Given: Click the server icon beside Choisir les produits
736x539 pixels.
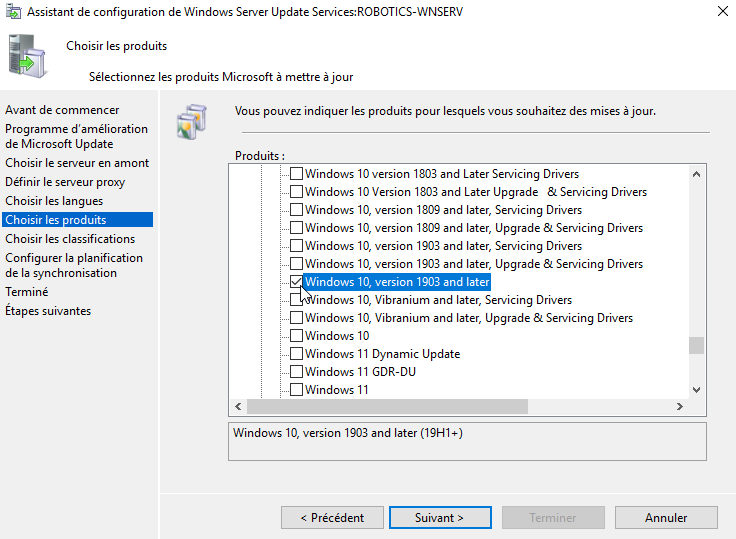Looking at the screenshot, I should coord(27,56).
